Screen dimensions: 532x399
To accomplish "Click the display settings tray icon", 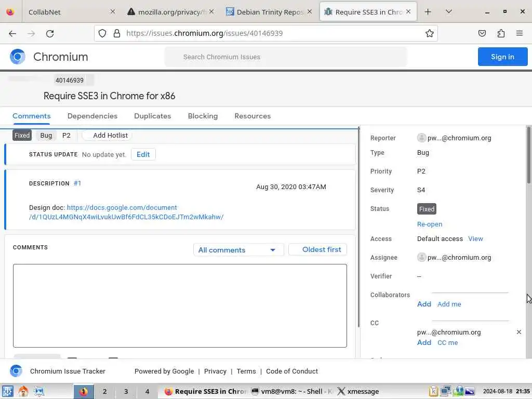I will click(470, 391).
